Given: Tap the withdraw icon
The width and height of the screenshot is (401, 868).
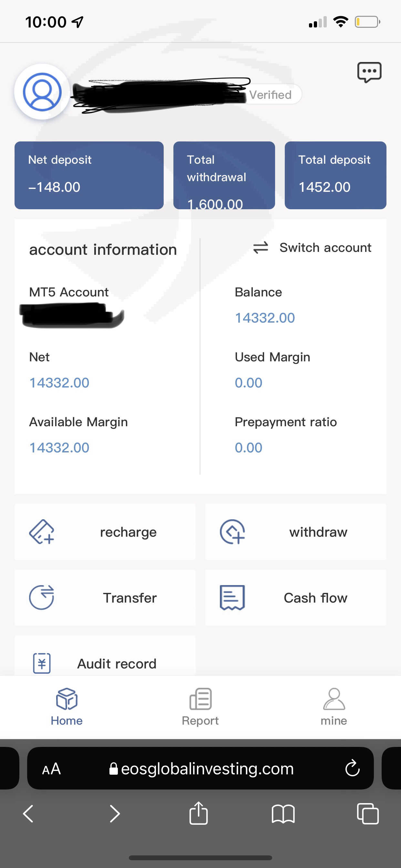Looking at the screenshot, I should [x=232, y=532].
